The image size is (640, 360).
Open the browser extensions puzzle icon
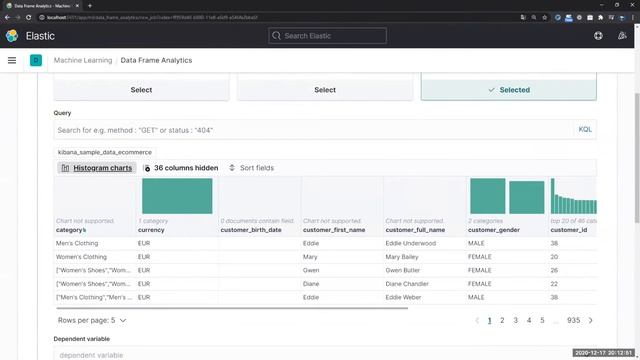600,18
